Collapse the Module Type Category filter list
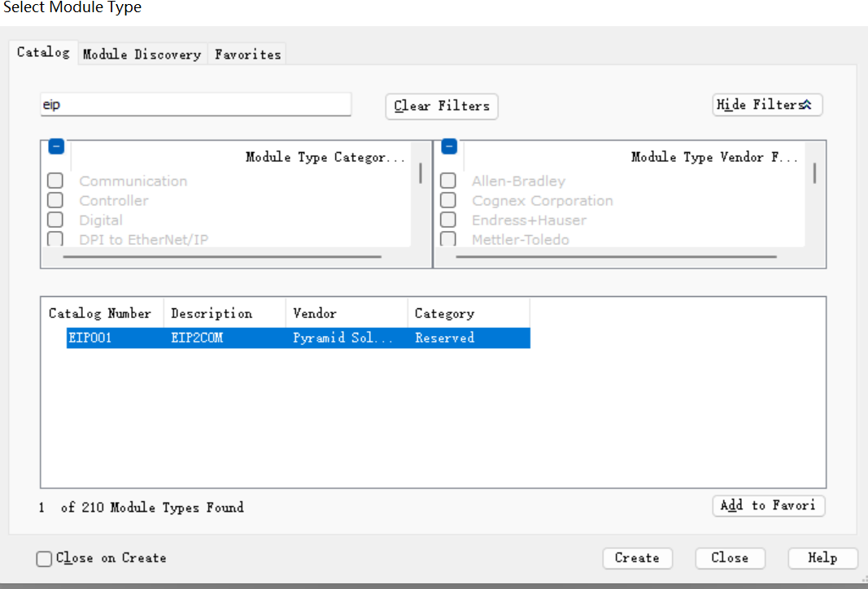Viewport: 868px width, 589px height. (x=56, y=147)
